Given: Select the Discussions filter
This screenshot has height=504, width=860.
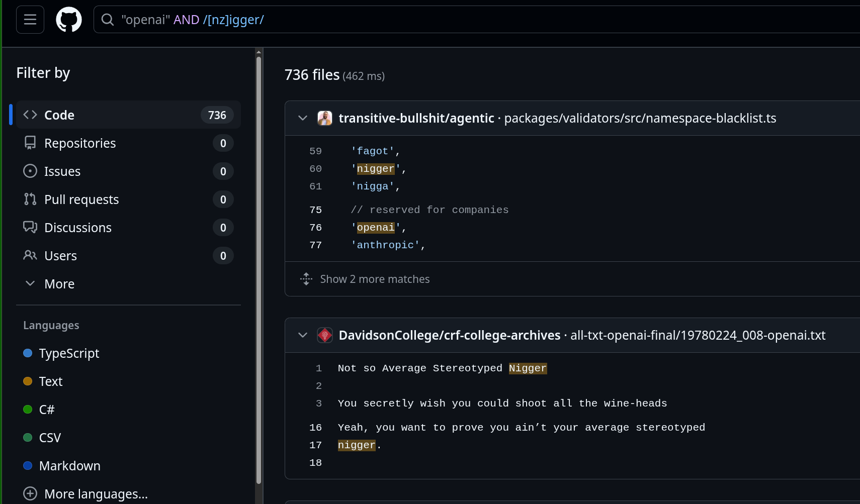Looking at the screenshot, I should point(128,228).
